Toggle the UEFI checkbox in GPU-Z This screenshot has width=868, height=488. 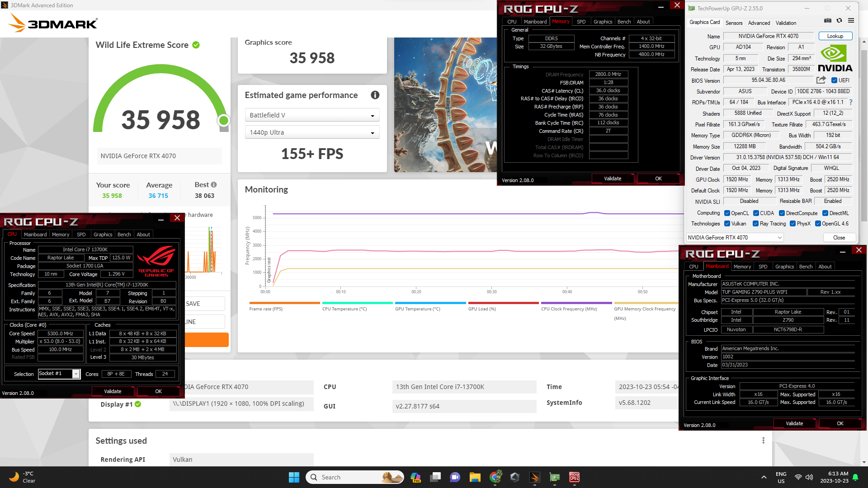835,80
